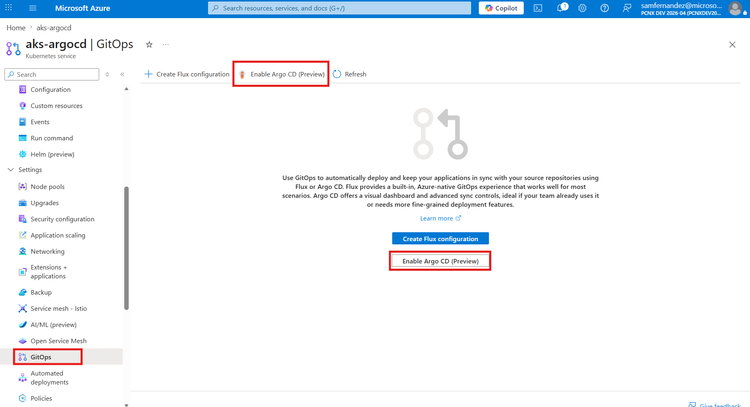Open Node pools menu item
Viewport: 750px width, 407px height.
[x=47, y=187]
